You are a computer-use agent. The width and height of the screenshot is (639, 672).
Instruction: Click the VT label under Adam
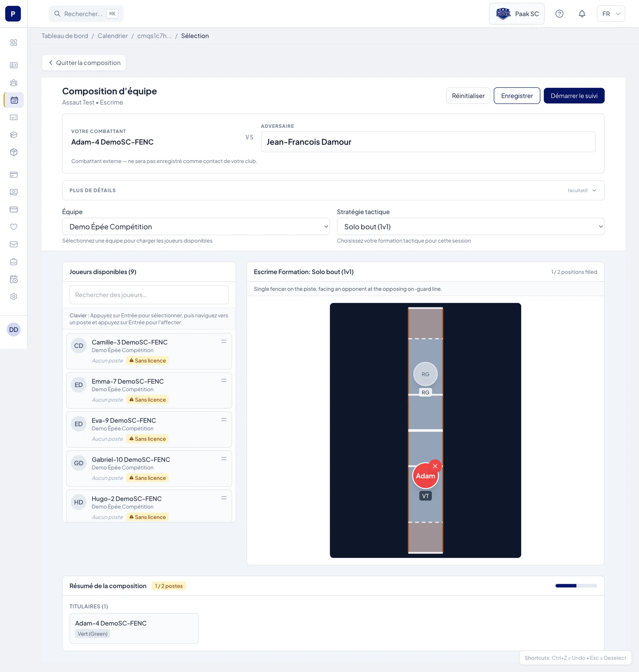pyautogui.click(x=425, y=496)
